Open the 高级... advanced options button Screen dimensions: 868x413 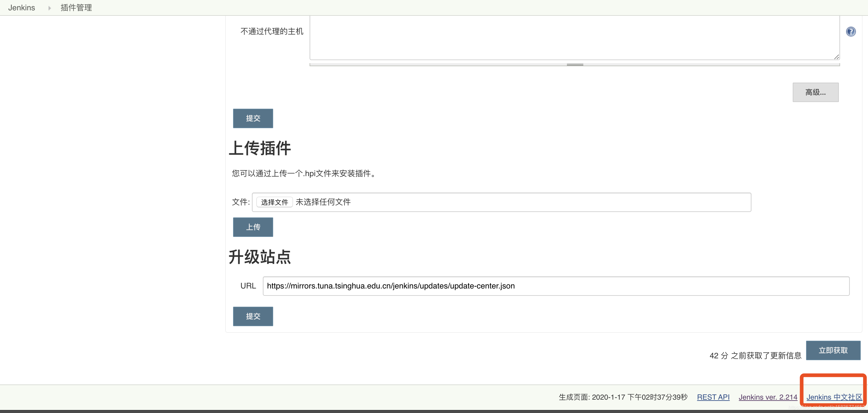815,92
